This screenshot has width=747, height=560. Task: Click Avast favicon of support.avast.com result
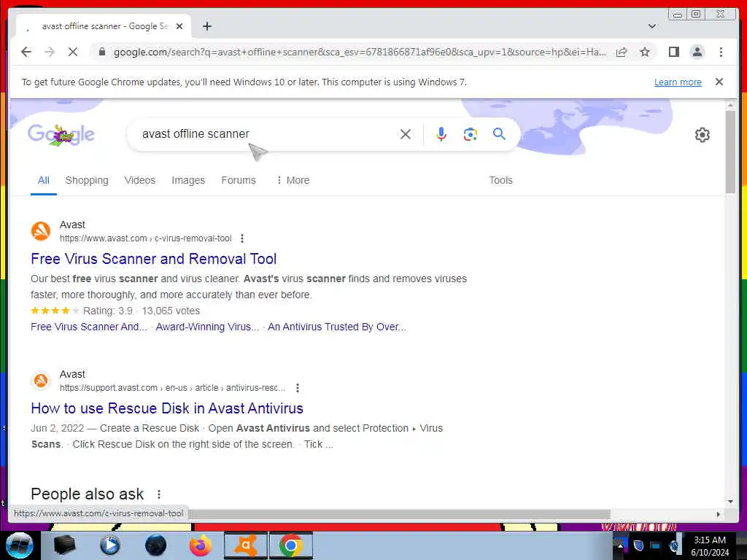click(x=41, y=381)
